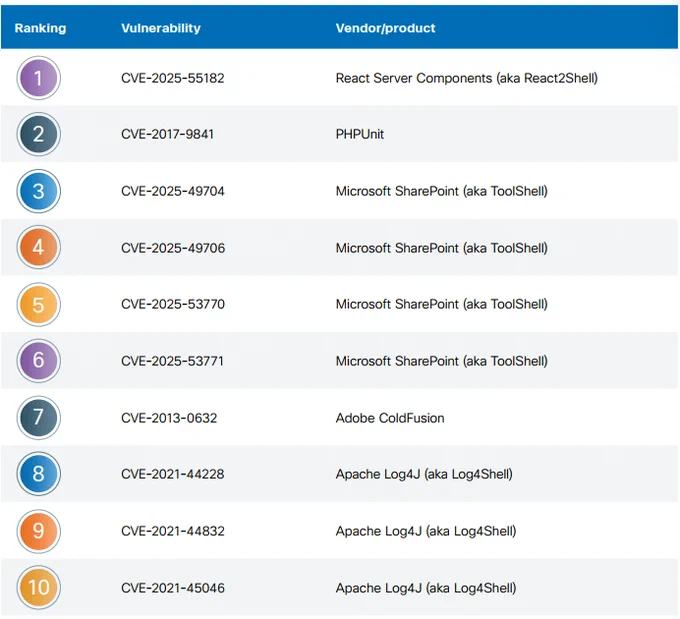
Task: Click Apache Log4J text in CVE-2021-45046 row
Action: tap(426, 588)
